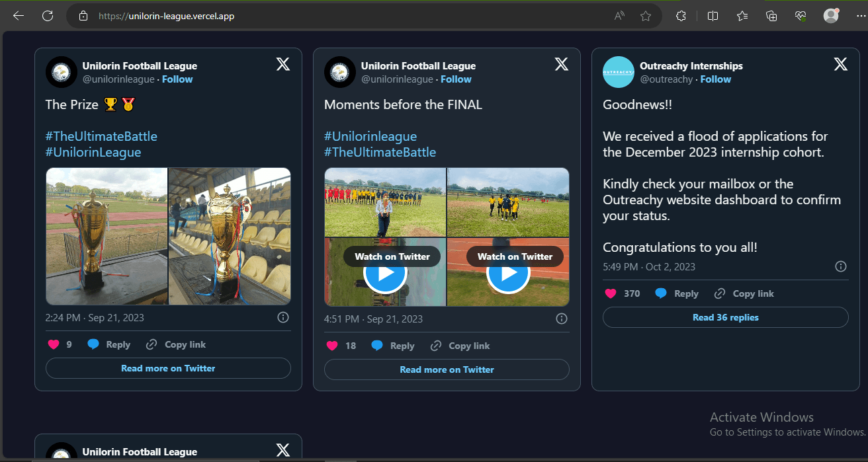Open 5:49 PM · Oct 2, 2023 timestamp
The image size is (868, 462).
[649, 267]
